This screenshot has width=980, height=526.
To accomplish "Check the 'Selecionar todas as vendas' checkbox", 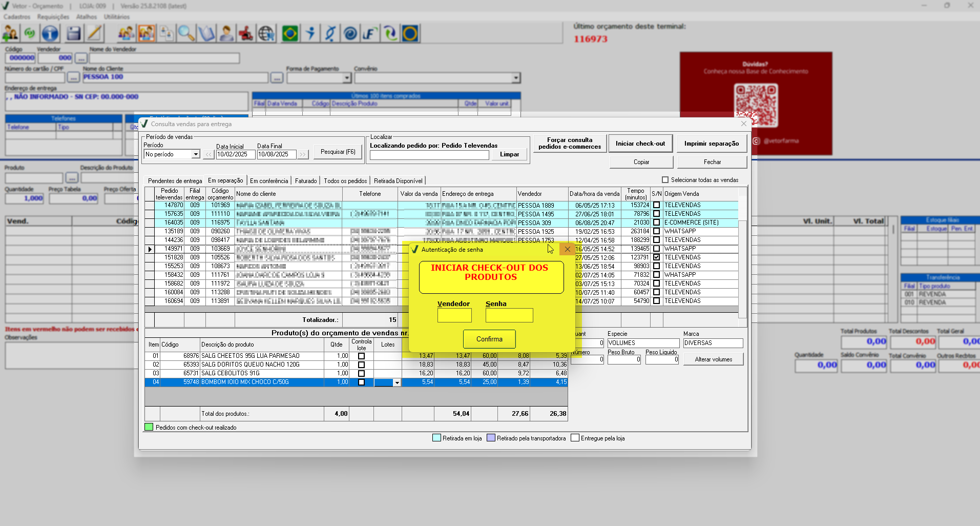I will click(665, 180).
